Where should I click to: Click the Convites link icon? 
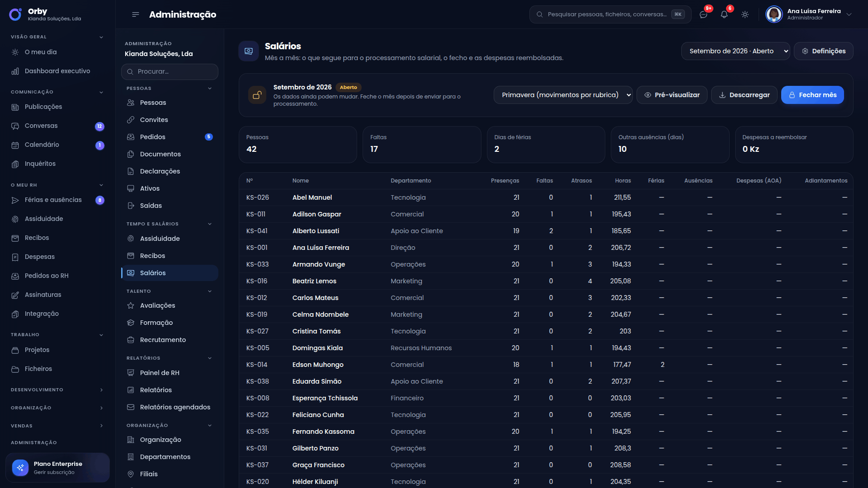(x=131, y=120)
